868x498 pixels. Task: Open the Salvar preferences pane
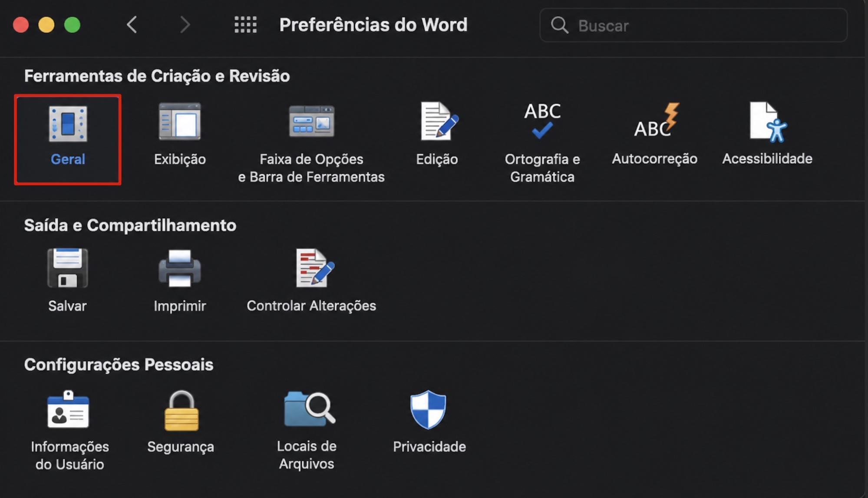[67, 280]
